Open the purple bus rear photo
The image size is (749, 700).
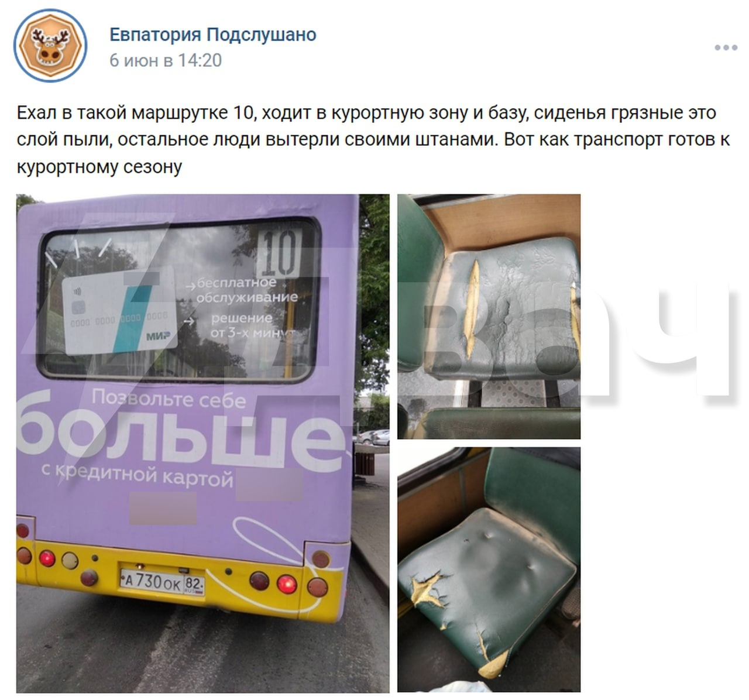[x=202, y=443]
